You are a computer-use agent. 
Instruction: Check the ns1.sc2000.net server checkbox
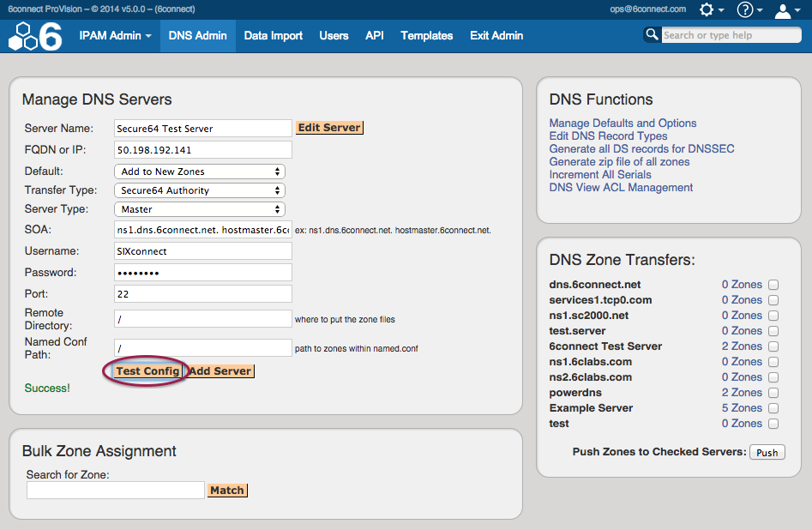773,316
